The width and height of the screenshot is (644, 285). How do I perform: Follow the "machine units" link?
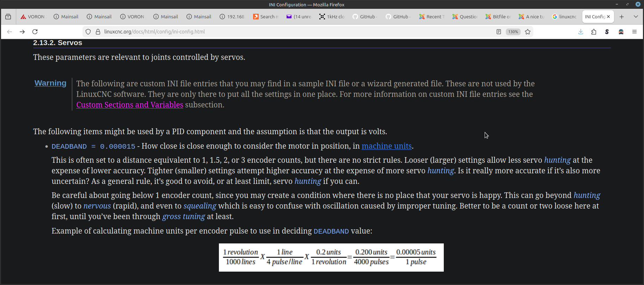click(x=386, y=146)
